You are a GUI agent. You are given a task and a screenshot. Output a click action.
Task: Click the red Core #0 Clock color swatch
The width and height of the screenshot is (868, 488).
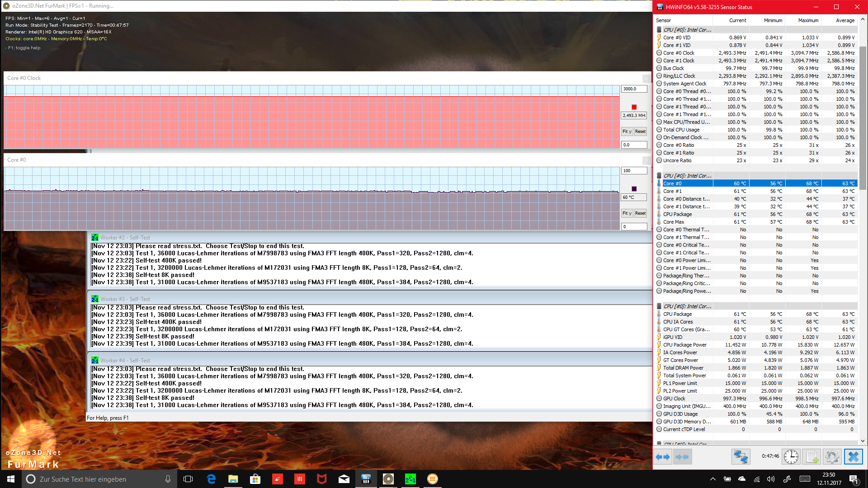point(634,107)
